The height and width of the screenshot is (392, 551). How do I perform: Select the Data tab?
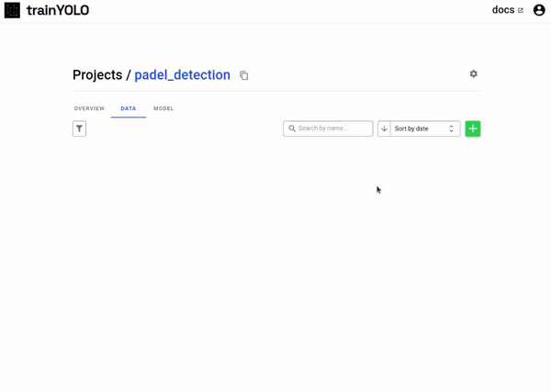[x=129, y=108]
